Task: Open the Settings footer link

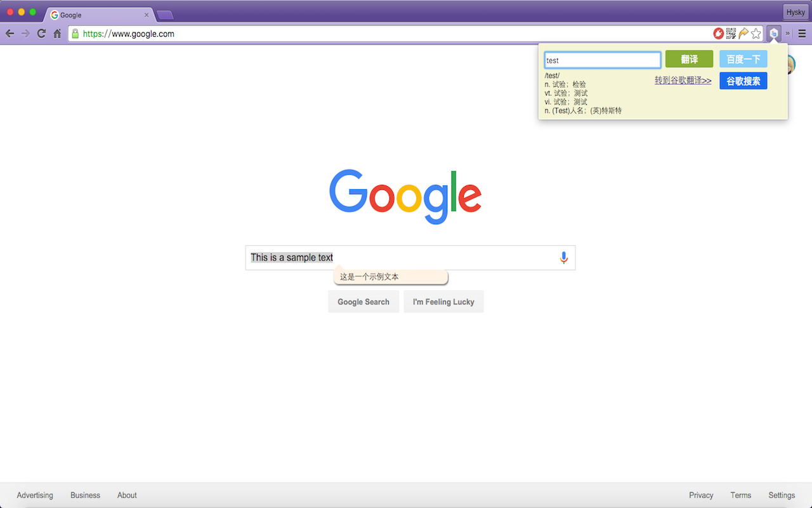Action: pyautogui.click(x=782, y=495)
